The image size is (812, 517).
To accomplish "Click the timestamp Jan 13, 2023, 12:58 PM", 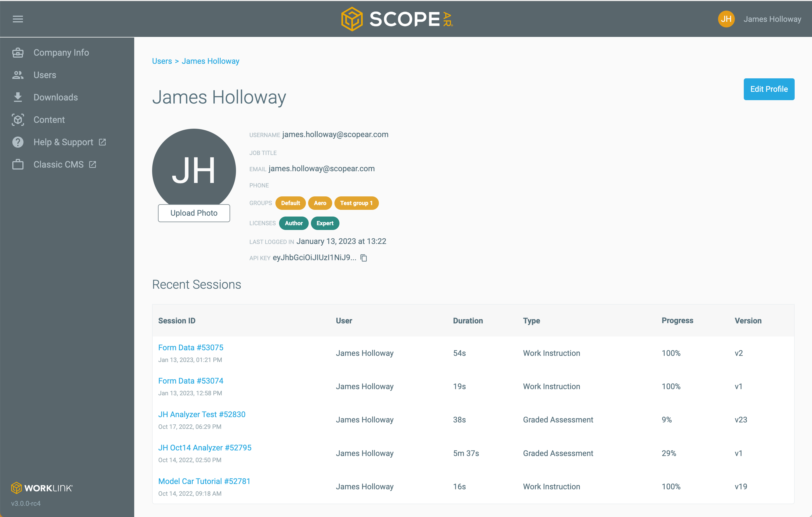I will [190, 393].
